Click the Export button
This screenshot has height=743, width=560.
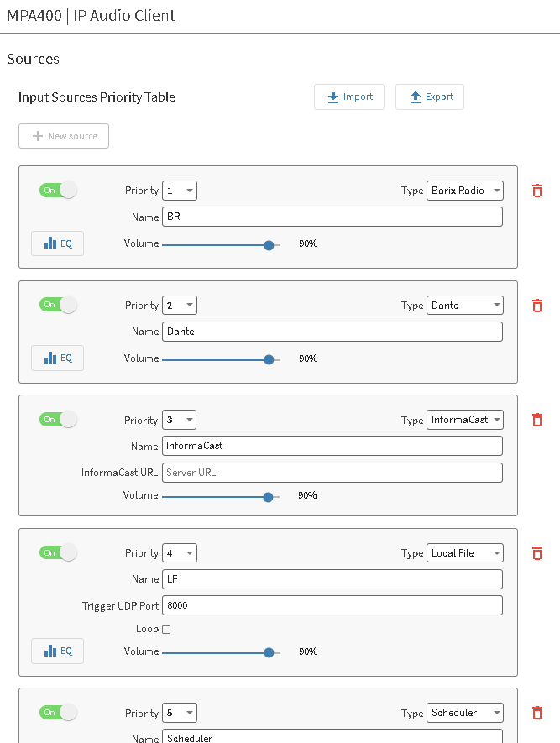click(x=430, y=97)
